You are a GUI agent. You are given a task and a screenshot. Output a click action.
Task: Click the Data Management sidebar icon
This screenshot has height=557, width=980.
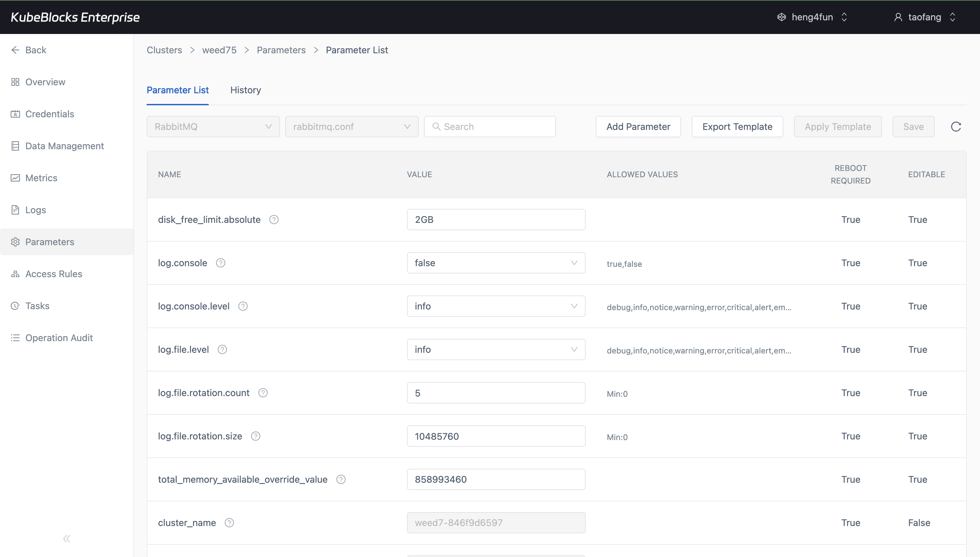click(x=15, y=146)
